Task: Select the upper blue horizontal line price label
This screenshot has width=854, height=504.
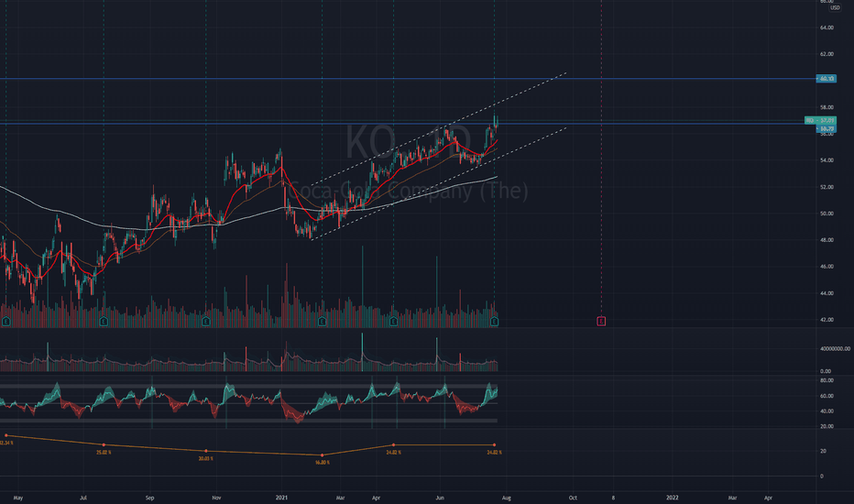Action: click(827, 79)
